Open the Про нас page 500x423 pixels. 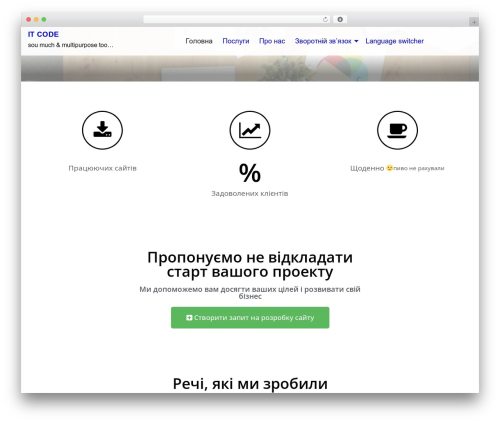pyautogui.click(x=272, y=41)
